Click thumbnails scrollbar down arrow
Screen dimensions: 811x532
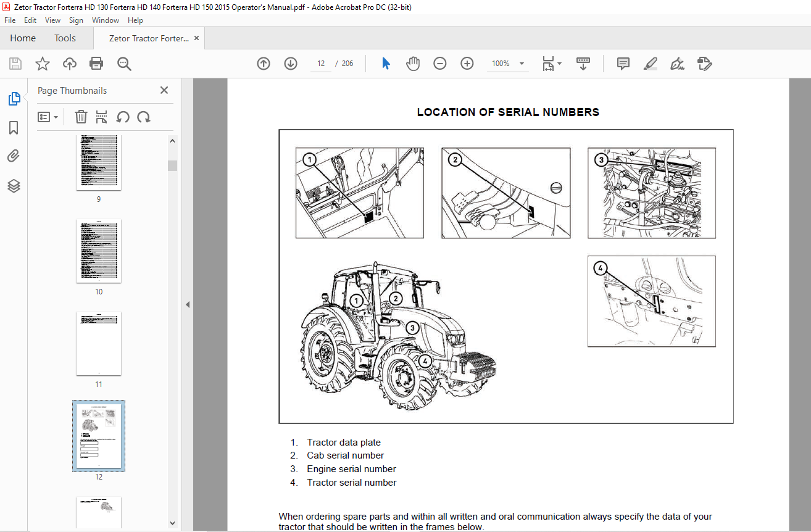coord(173,523)
